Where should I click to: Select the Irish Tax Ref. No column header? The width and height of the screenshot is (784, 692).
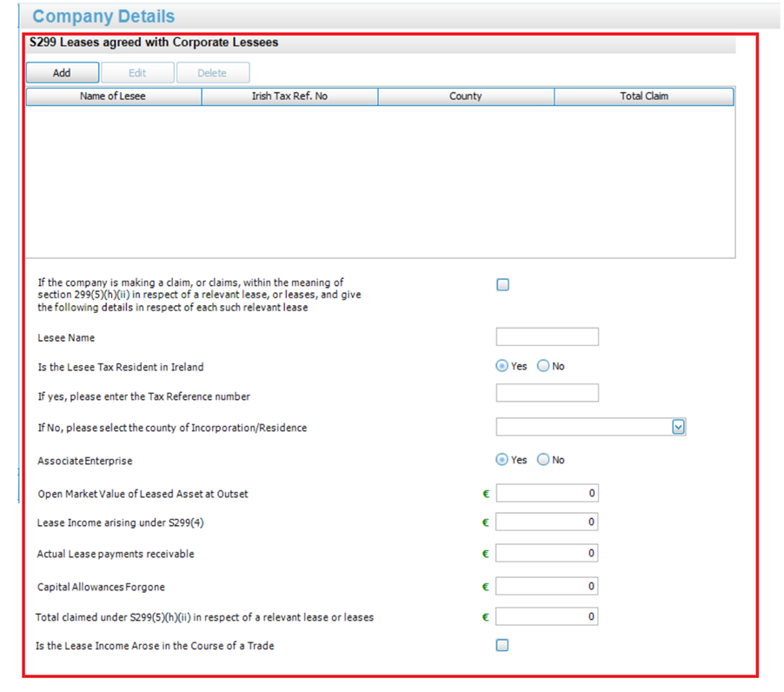(289, 96)
